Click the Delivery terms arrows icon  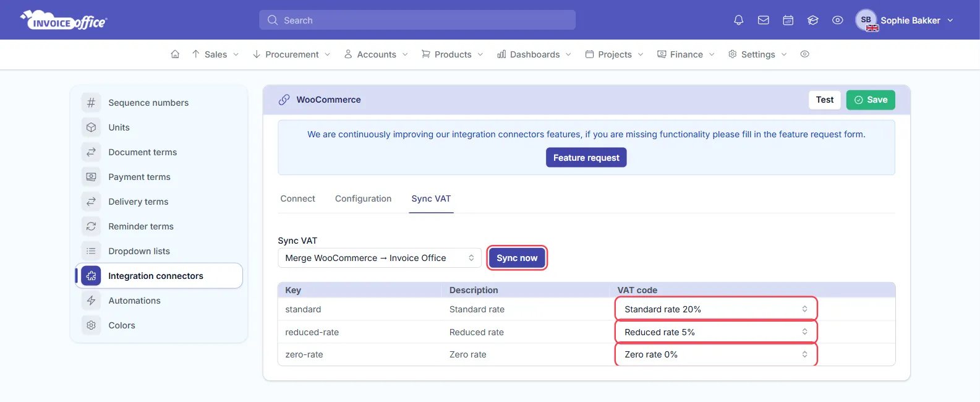tap(91, 202)
